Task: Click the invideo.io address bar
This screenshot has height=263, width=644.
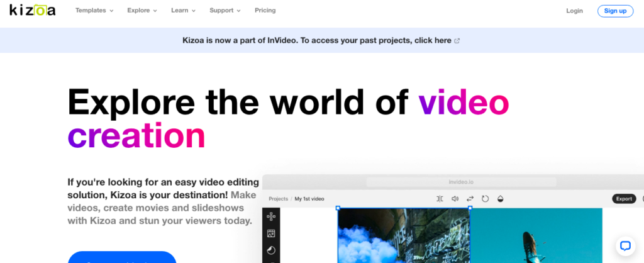Action: [x=461, y=182]
